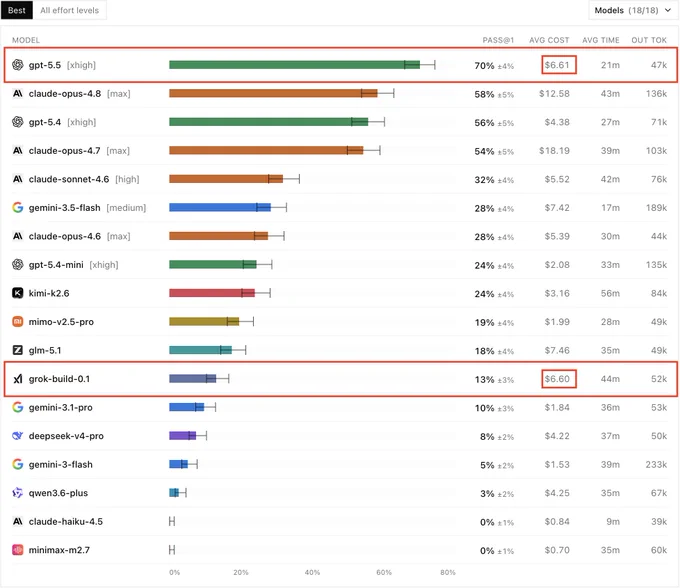The height and width of the screenshot is (588, 680).
Task: Click the 9m average time value
Action: [x=613, y=522]
